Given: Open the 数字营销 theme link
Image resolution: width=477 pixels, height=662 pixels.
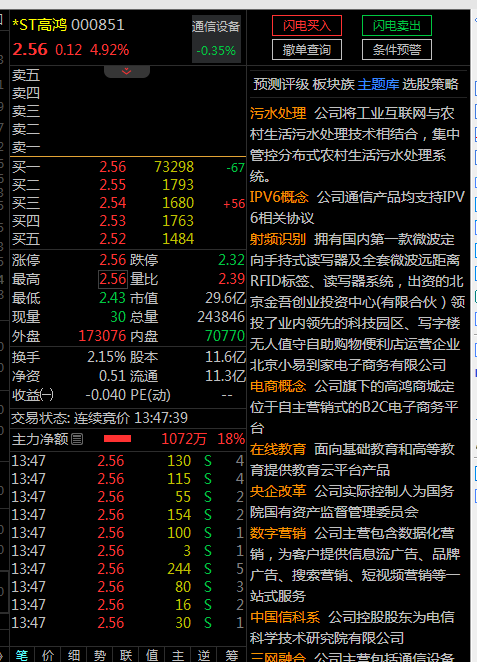Looking at the screenshot, I should tap(278, 533).
